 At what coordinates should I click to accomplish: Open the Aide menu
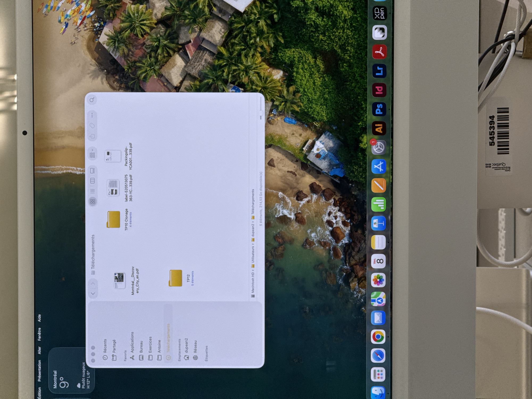(x=39, y=318)
